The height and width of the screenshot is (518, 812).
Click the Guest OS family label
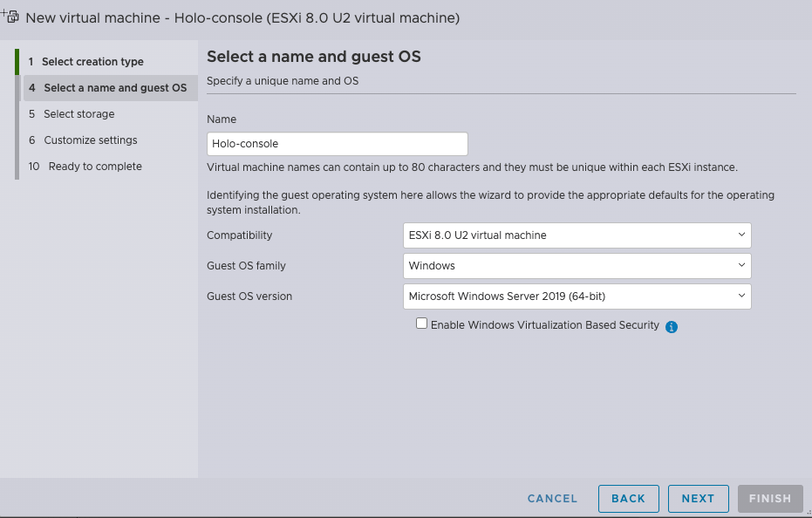(246, 266)
